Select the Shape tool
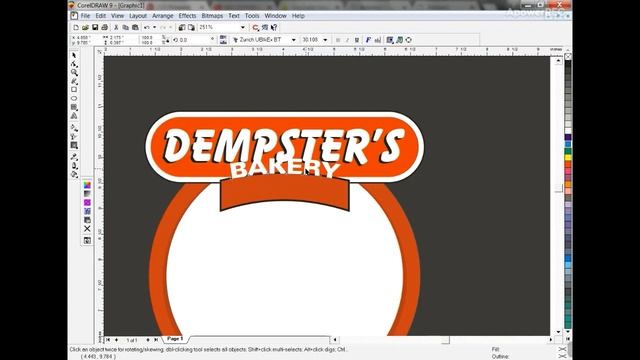 point(74,64)
